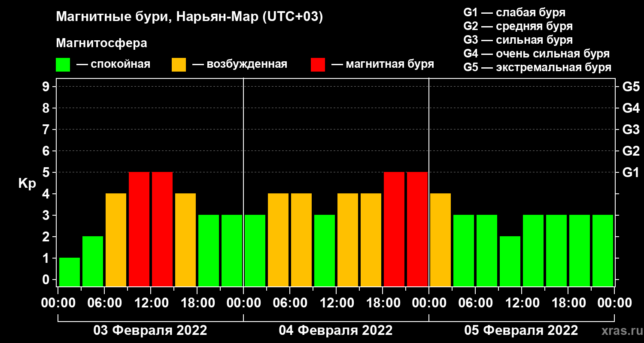Click the green 18:00–21:00 bar on 03 Февраля
The width and height of the screenshot is (644, 343).
click(209, 250)
